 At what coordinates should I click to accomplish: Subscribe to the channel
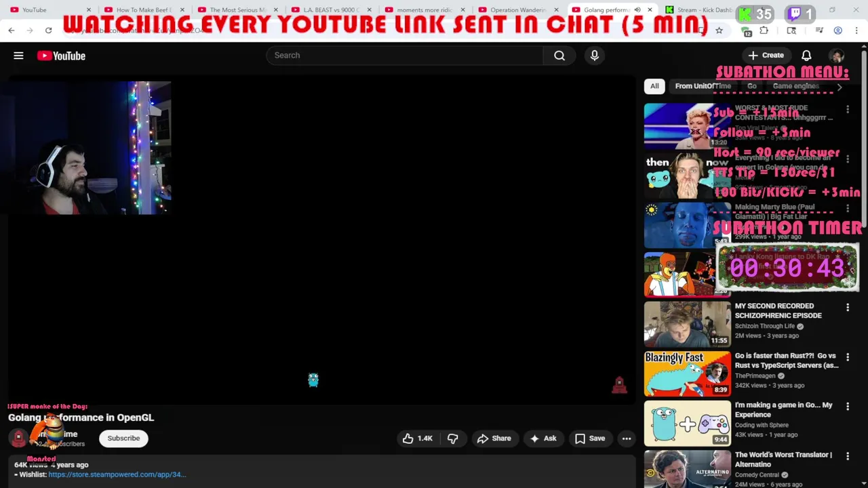pos(123,439)
